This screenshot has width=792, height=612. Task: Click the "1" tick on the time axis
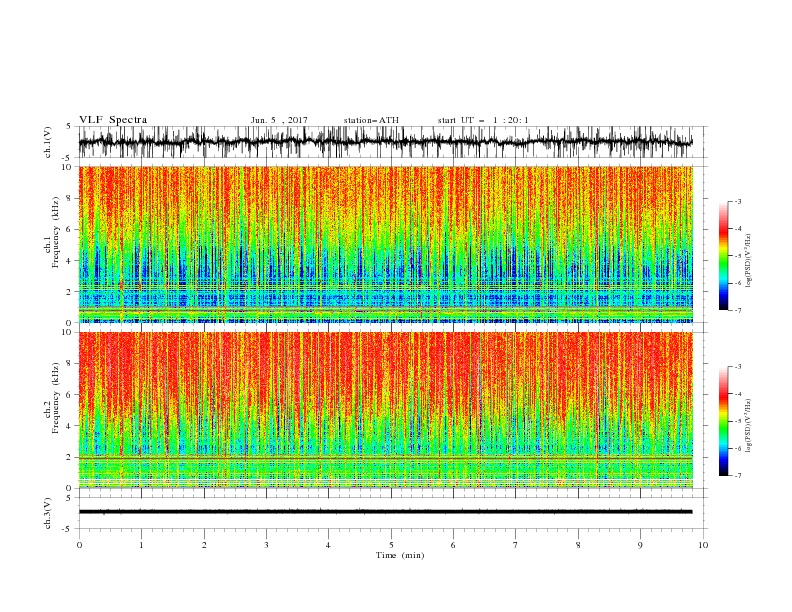coord(141,545)
